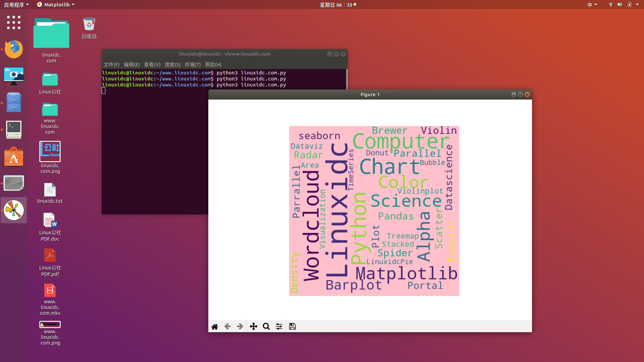
Task: Open the Trash (回收站) desktop icon
Action: (89, 28)
